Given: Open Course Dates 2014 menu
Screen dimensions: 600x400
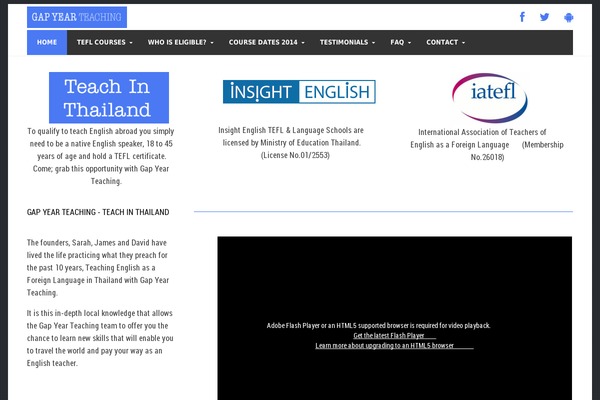Looking at the screenshot, I should pyautogui.click(x=267, y=42).
